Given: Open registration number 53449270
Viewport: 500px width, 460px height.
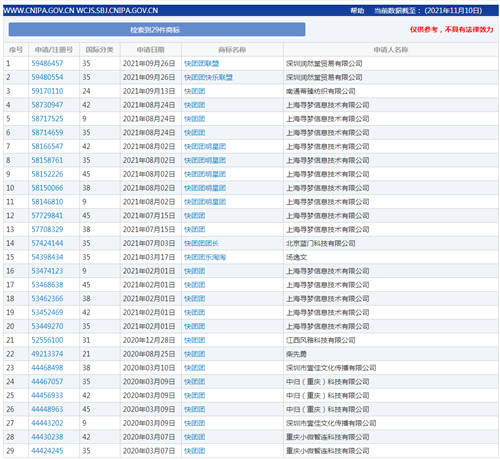Looking at the screenshot, I should coord(47,326).
